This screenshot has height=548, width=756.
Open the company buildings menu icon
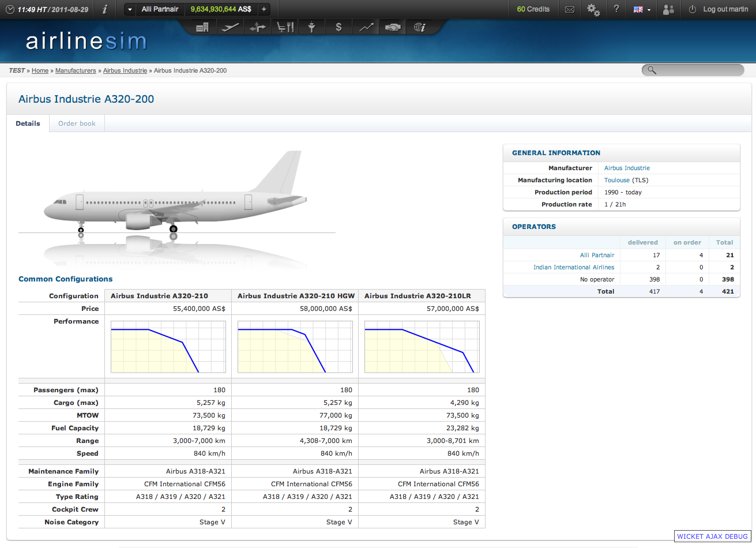[202, 27]
